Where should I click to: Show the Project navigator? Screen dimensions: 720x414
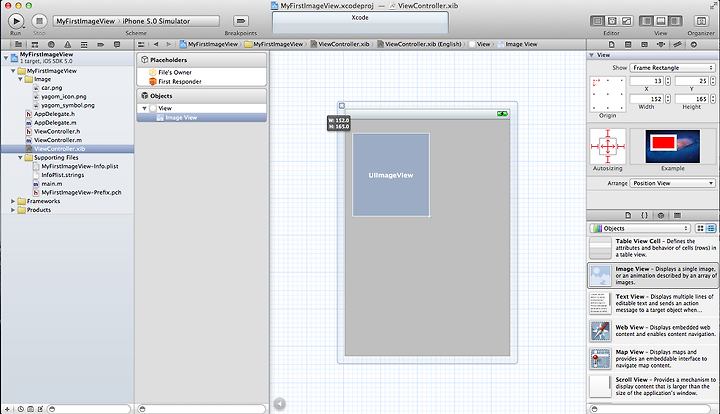(18, 45)
